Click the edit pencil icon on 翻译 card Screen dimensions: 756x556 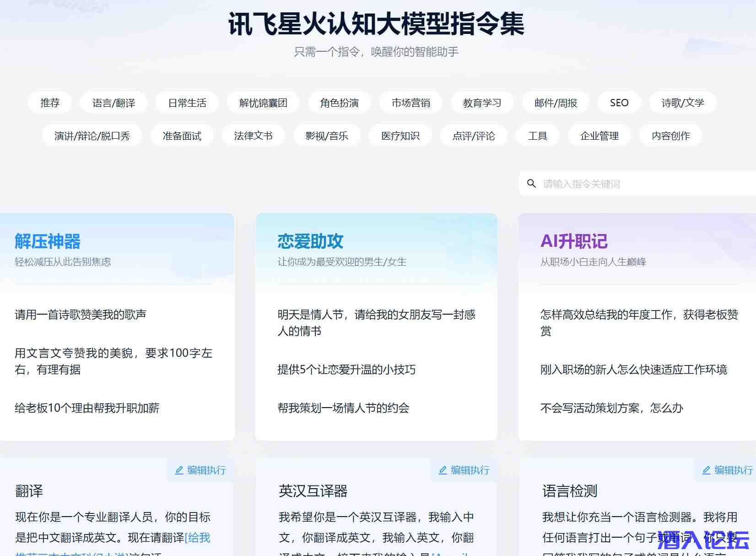pos(179,470)
